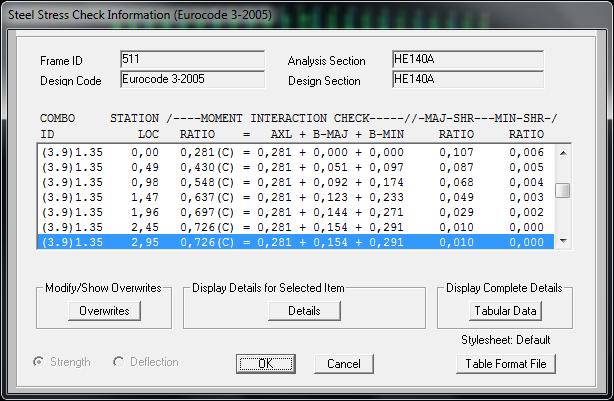Screen dimensions: 614x401
Task: Click the Design Code field Eurocode 3-2005
Action: click(x=192, y=79)
